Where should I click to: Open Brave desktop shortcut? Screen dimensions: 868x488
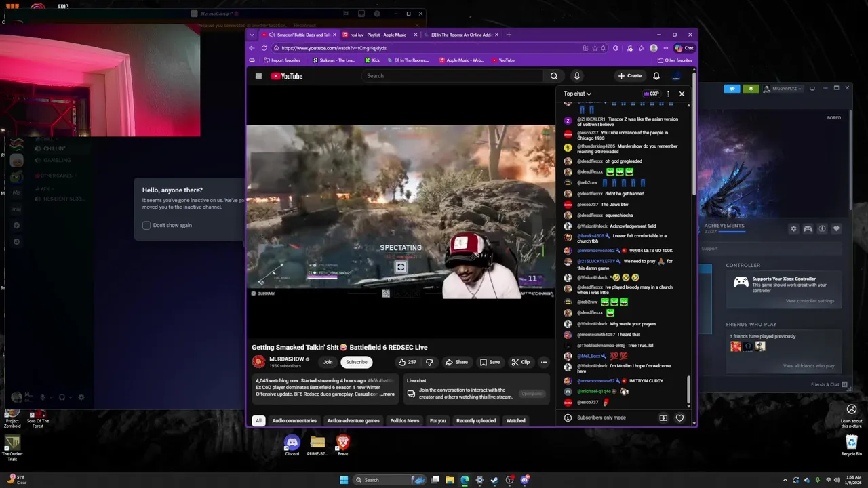click(342, 446)
